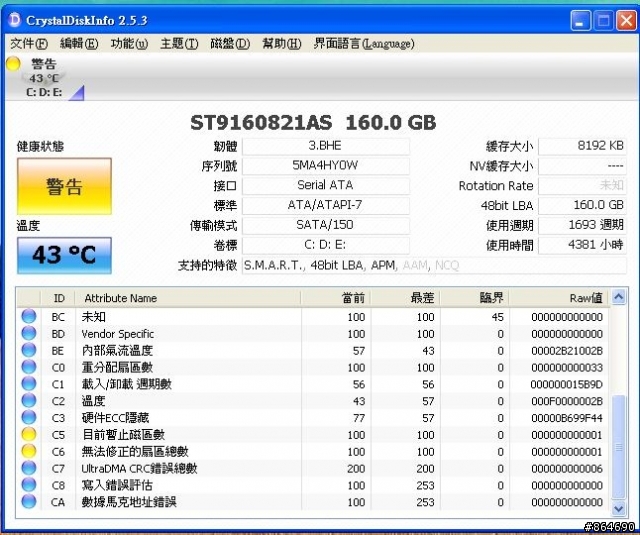The width and height of the screenshot is (640, 535).
Task: Open the 文件(F) menu
Action: (29, 43)
